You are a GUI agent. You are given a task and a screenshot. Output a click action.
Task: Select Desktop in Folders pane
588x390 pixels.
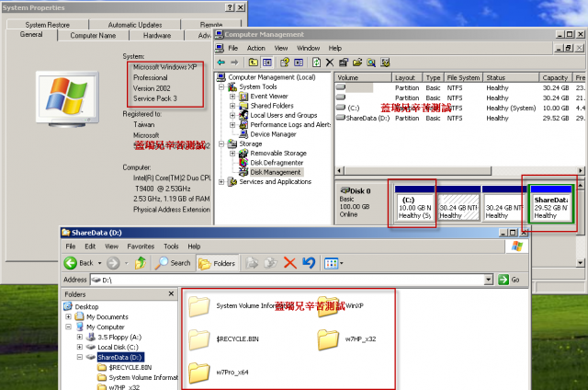click(x=86, y=306)
